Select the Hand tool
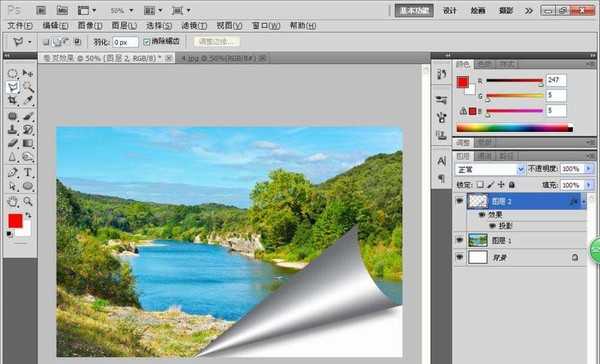 (13, 201)
